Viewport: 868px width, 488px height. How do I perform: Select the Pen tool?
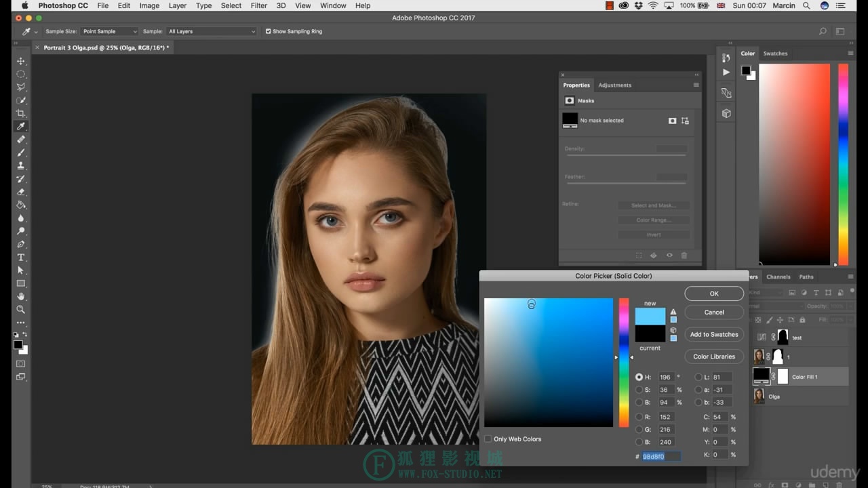21,244
